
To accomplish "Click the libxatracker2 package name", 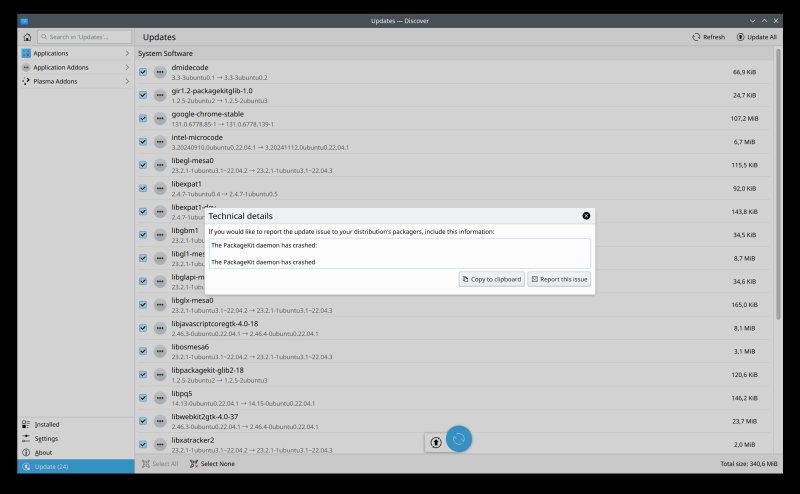I will click(x=193, y=440).
